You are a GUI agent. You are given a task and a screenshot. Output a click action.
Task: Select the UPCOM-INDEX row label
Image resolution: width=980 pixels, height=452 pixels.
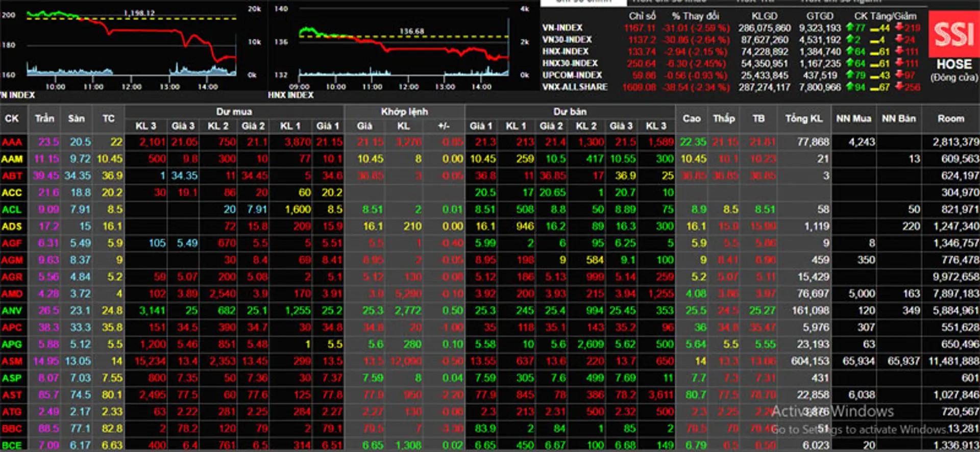point(572,75)
